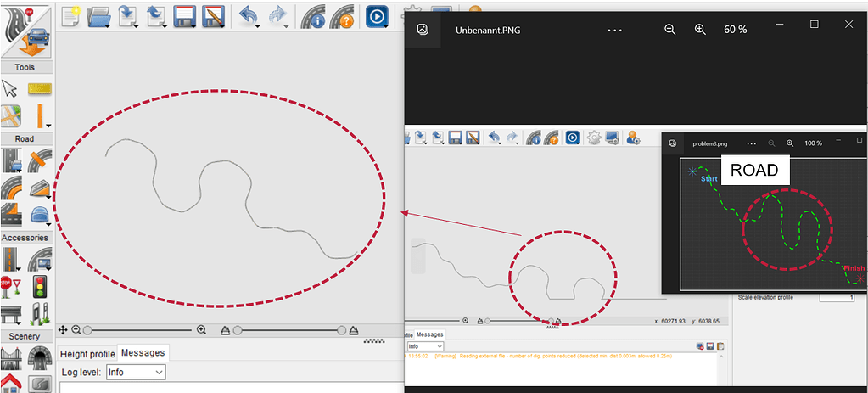Screen dimensions: 868x393
Task: Click zoom-in magnifier right of main canvas slider
Action: (x=201, y=330)
